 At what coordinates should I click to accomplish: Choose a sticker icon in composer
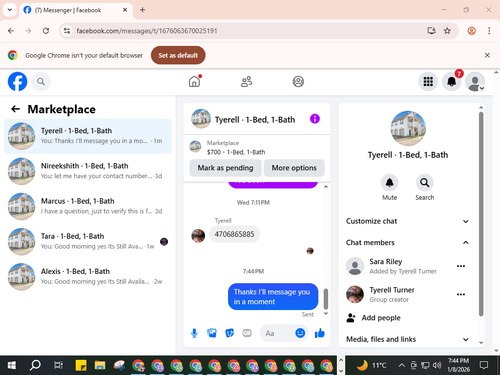(x=230, y=333)
